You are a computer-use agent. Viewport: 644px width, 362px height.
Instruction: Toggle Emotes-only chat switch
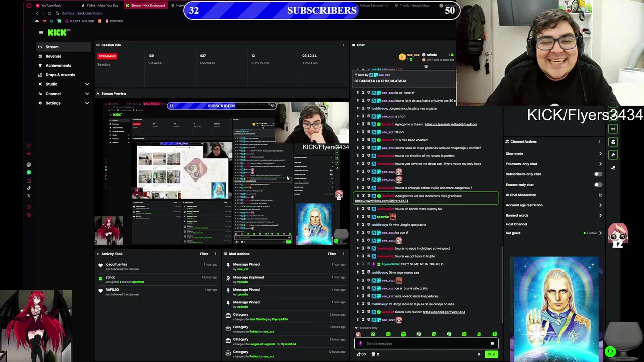click(597, 185)
